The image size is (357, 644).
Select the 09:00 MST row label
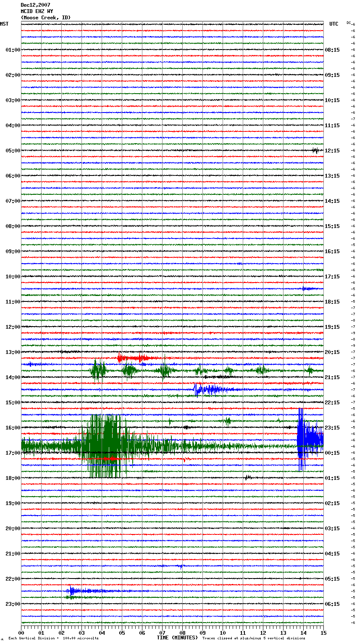point(13,251)
